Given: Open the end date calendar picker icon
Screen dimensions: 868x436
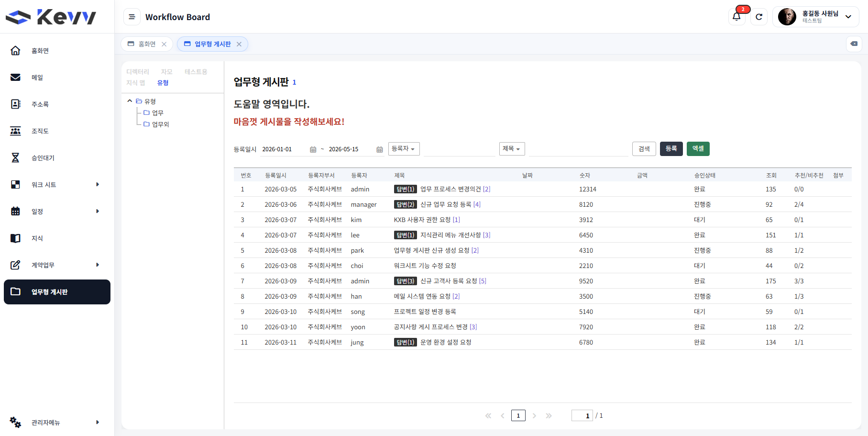Looking at the screenshot, I should pos(380,149).
